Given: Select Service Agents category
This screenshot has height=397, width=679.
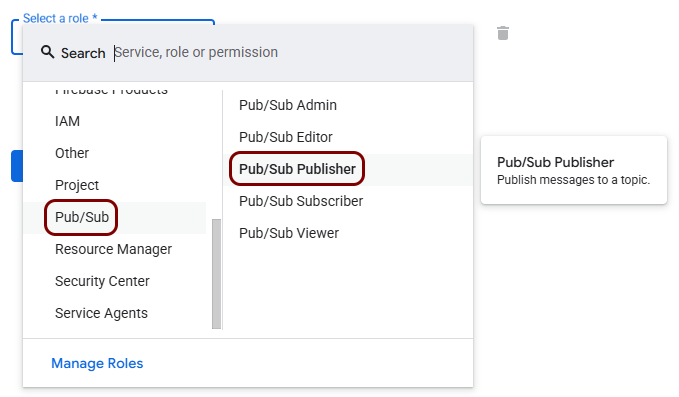Looking at the screenshot, I should pos(101,313).
